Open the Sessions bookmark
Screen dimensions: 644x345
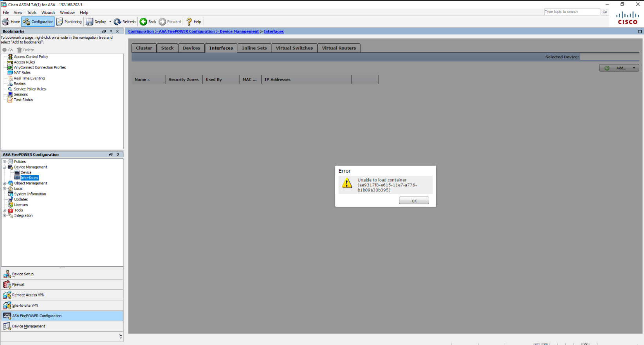click(21, 94)
